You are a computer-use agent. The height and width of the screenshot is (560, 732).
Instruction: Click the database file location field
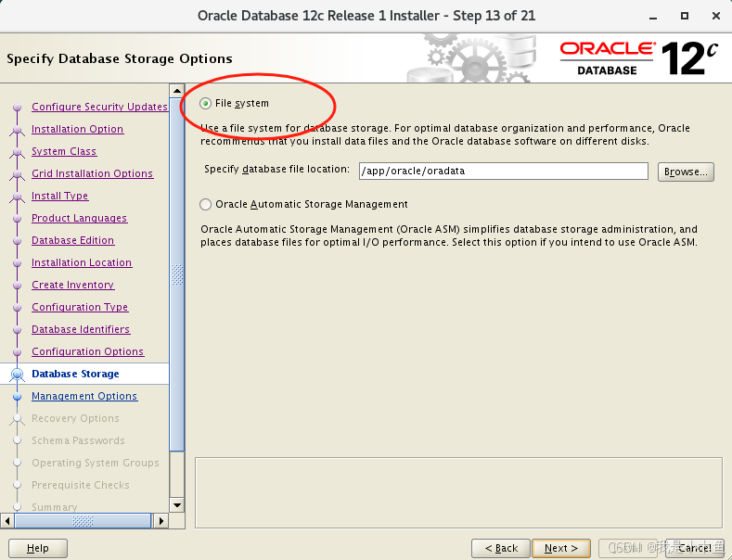(x=503, y=171)
